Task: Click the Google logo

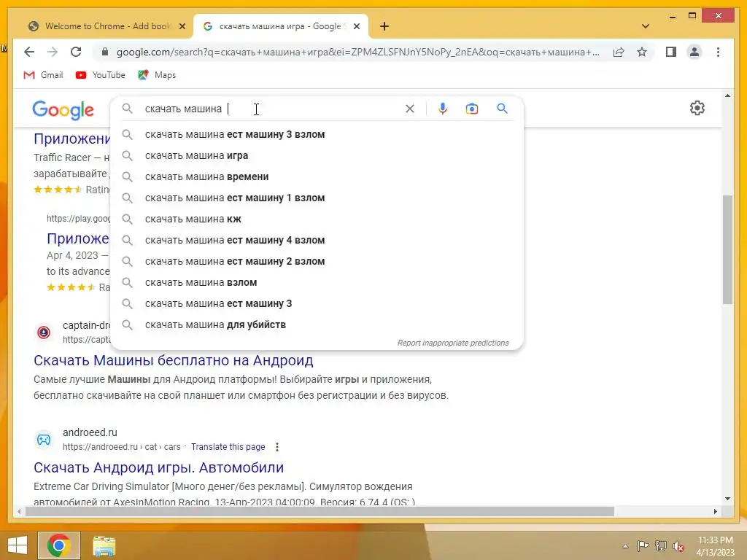Action: 63,109
